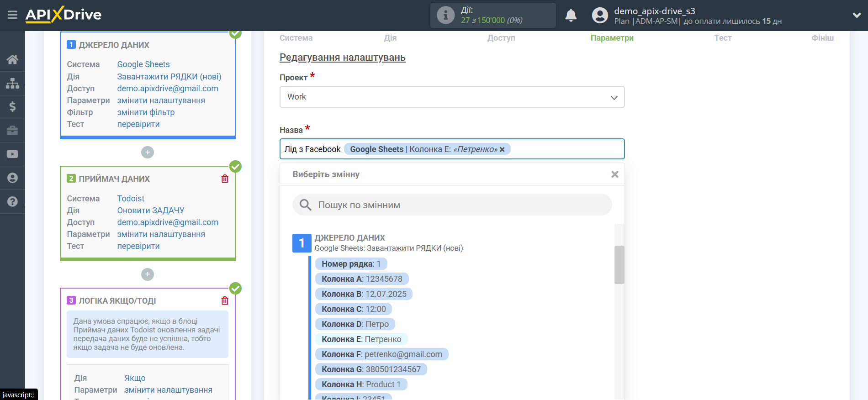
Task: Go to home in the sidebar
Action: [x=12, y=59]
